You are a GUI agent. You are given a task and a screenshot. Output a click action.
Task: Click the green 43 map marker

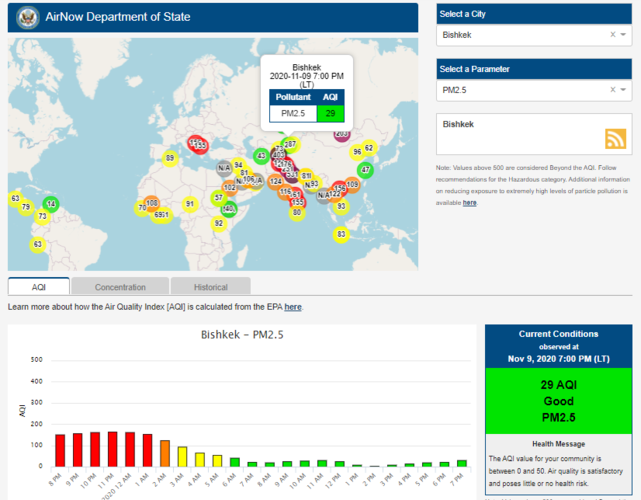tap(261, 156)
